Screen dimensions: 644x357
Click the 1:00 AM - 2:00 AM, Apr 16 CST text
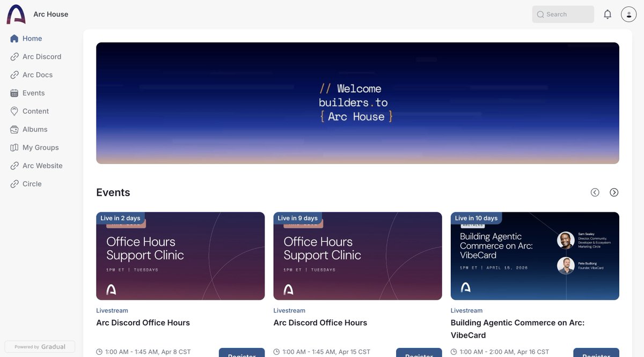504,352
